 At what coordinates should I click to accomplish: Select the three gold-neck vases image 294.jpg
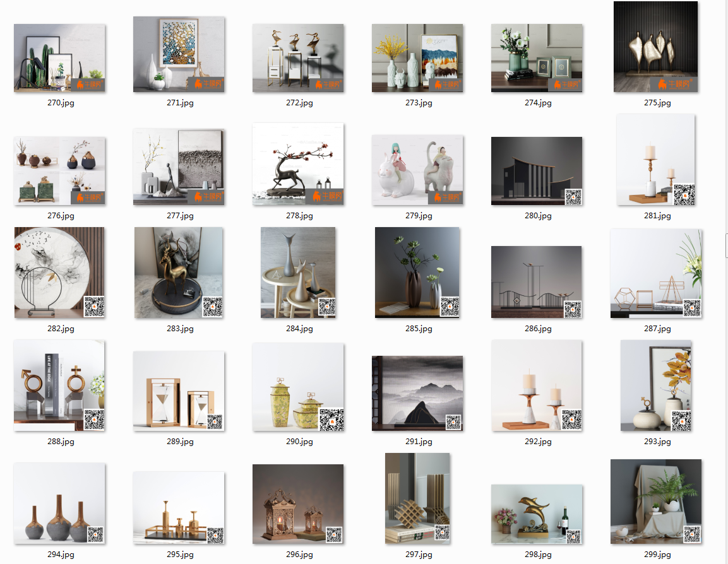(59, 503)
